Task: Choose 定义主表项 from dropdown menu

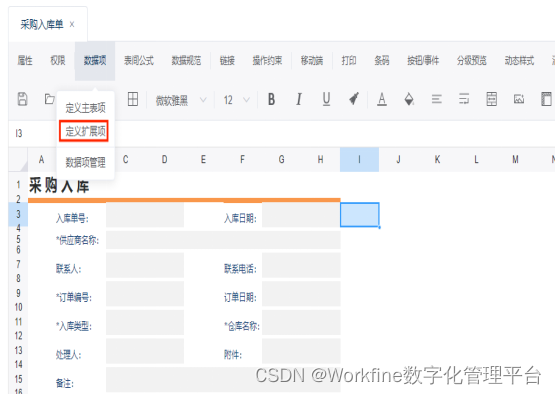Action: [85, 107]
